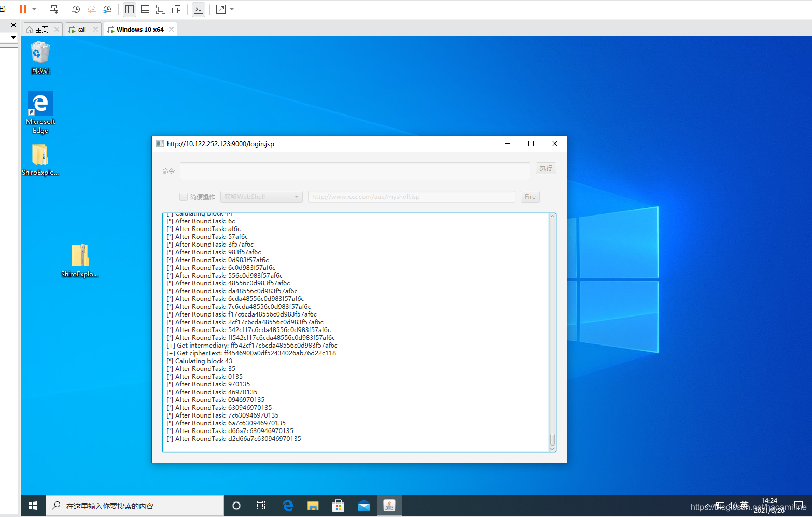Click log line 'After RoundTask: d2d66a7c630946970135'

pyautogui.click(x=234, y=439)
